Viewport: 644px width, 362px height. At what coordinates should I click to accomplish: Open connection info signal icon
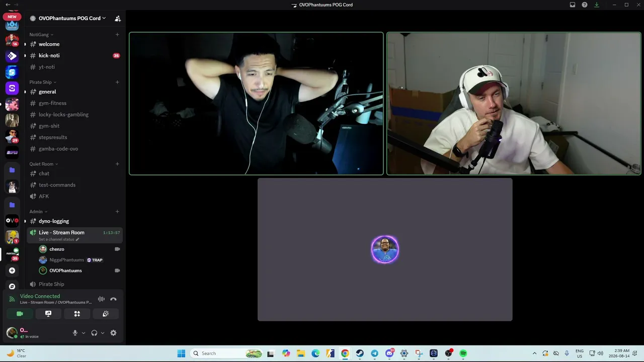coord(12,299)
